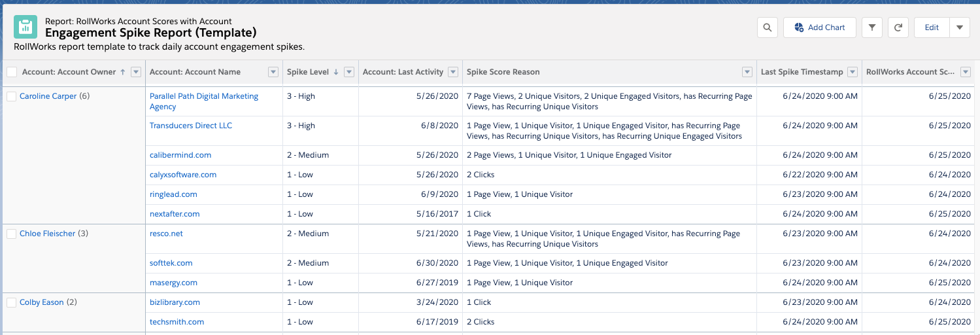Open the report search icon

768,27
